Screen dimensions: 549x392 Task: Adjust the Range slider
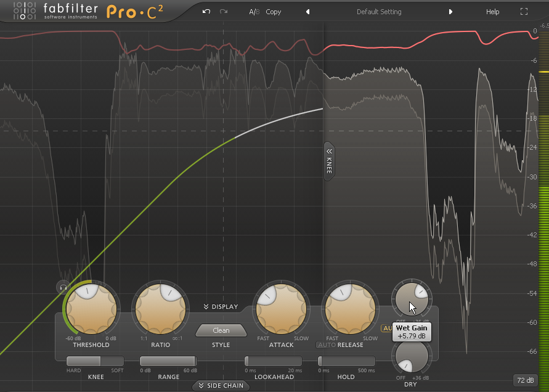[168, 361]
